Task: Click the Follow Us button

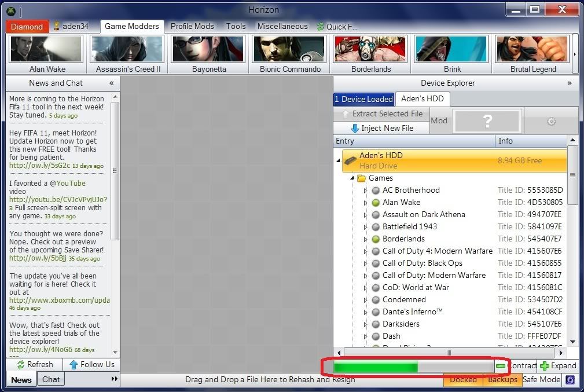Action: tap(91, 364)
